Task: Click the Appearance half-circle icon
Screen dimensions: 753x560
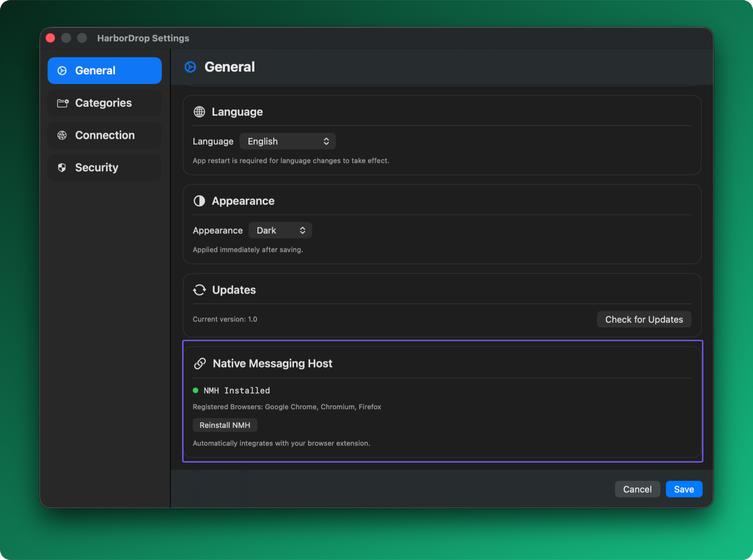Action: click(199, 201)
